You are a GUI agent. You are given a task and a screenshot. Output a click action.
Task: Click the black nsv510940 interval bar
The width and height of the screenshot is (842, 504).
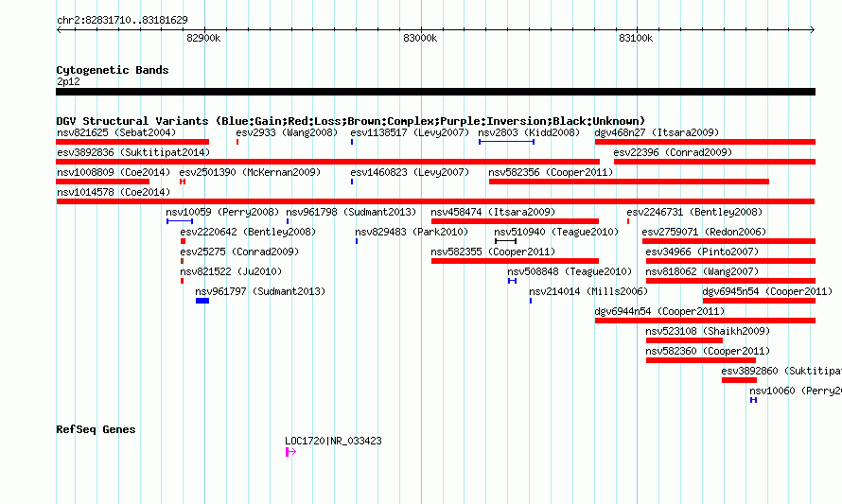pos(505,241)
